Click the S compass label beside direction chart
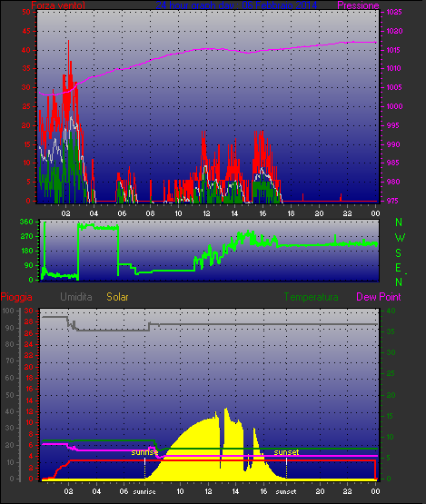This screenshot has width=426, height=504. [399, 253]
